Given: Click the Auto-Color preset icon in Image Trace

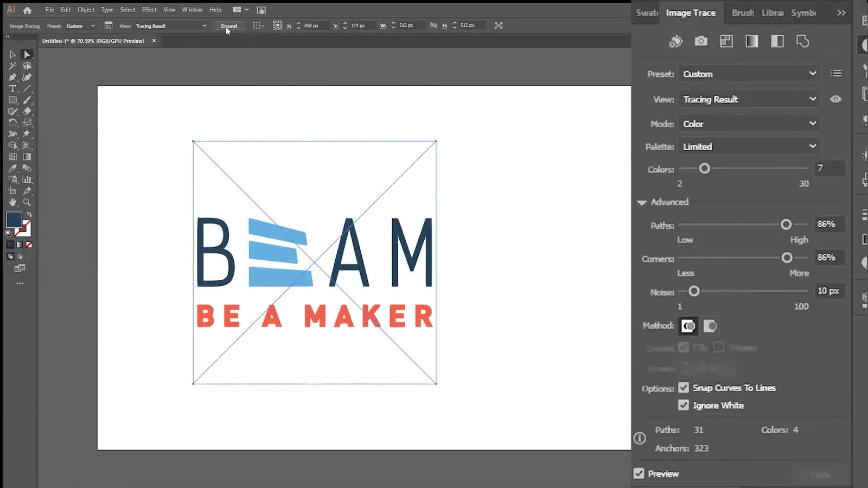Looking at the screenshot, I should click(x=675, y=41).
